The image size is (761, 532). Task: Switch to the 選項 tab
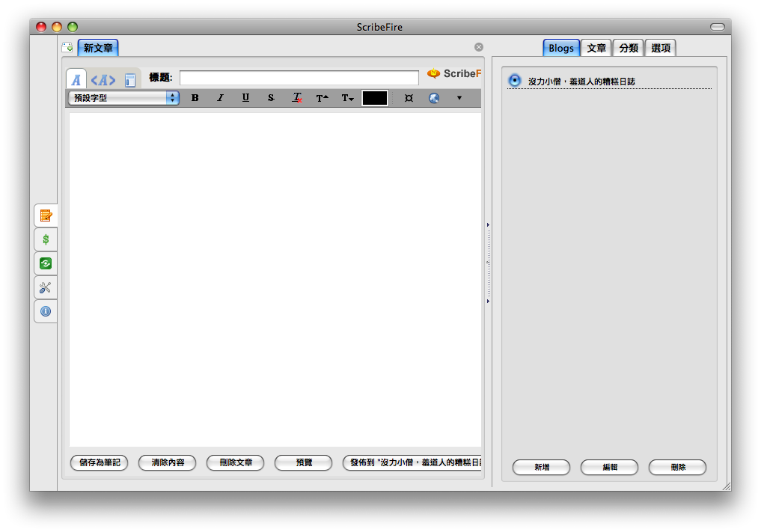(661, 48)
